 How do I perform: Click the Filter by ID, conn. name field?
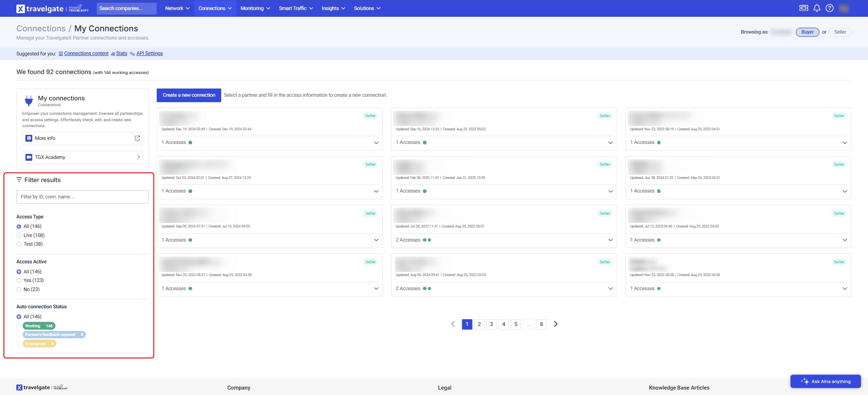click(82, 197)
